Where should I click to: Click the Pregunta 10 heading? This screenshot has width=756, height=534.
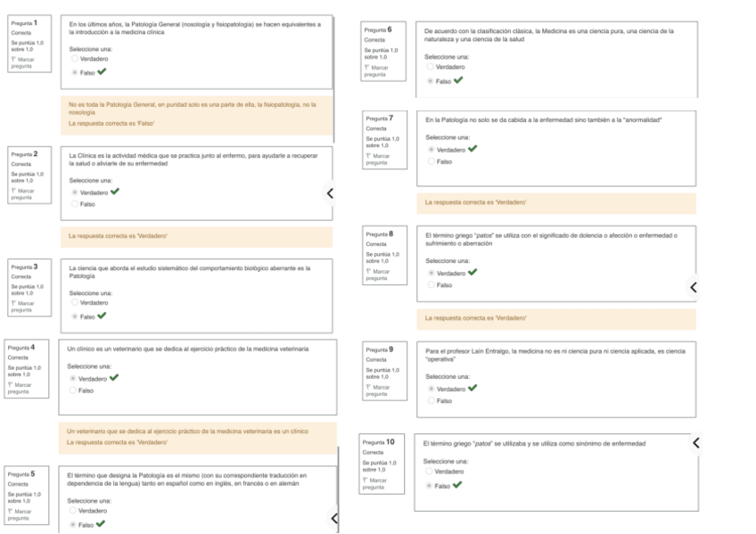pos(379,442)
